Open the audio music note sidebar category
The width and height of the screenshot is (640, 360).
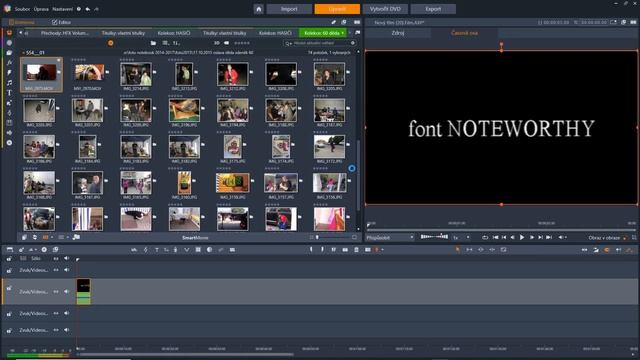pos(9,82)
